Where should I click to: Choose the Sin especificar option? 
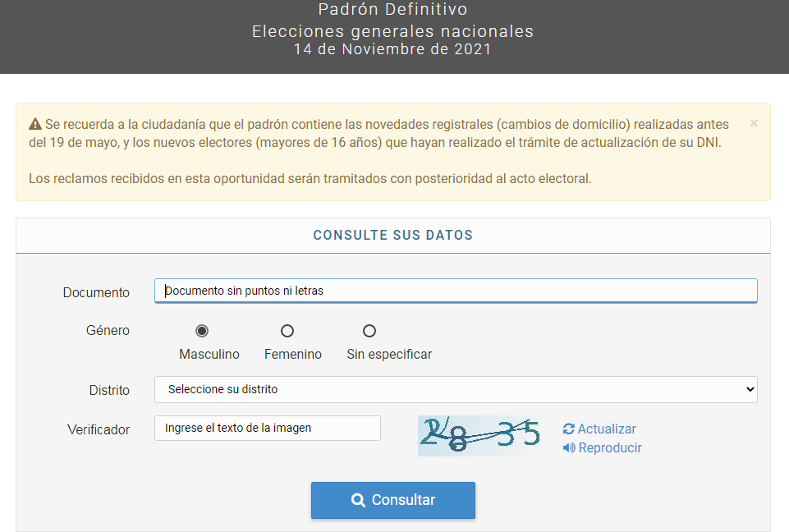(x=369, y=331)
